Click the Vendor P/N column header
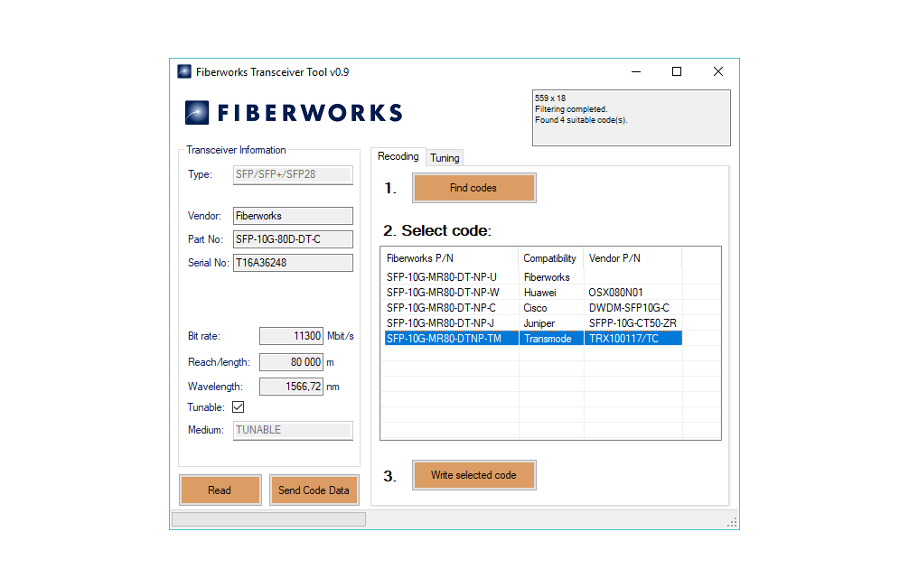The width and height of the screenshot is (909, 588). click(633, 258)
